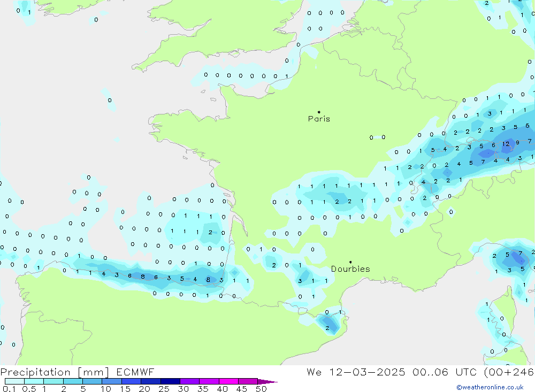Click the Dourbies city label
The image size is (535, 392).
click(x=350, y=269)
